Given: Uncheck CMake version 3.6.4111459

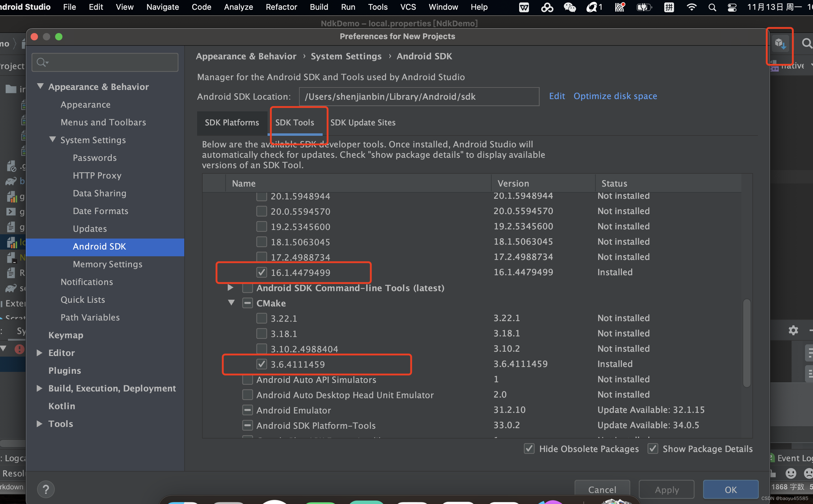Looking at the screenshot, I should pos(261,364).
